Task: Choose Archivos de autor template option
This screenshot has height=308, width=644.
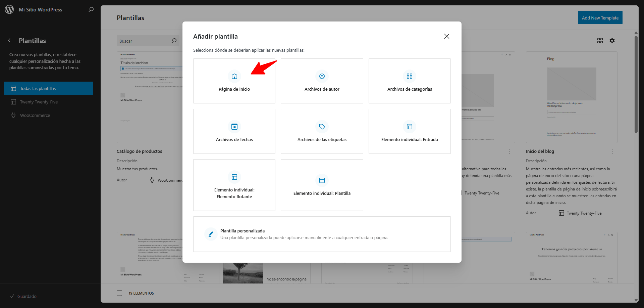Action: [322, 81]
